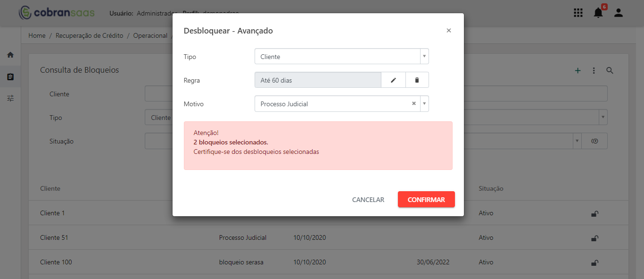Screen dimensions: 644x279
Task: Click the search magnifier icon
Action: pyautogui.click(x=610, y=71)
